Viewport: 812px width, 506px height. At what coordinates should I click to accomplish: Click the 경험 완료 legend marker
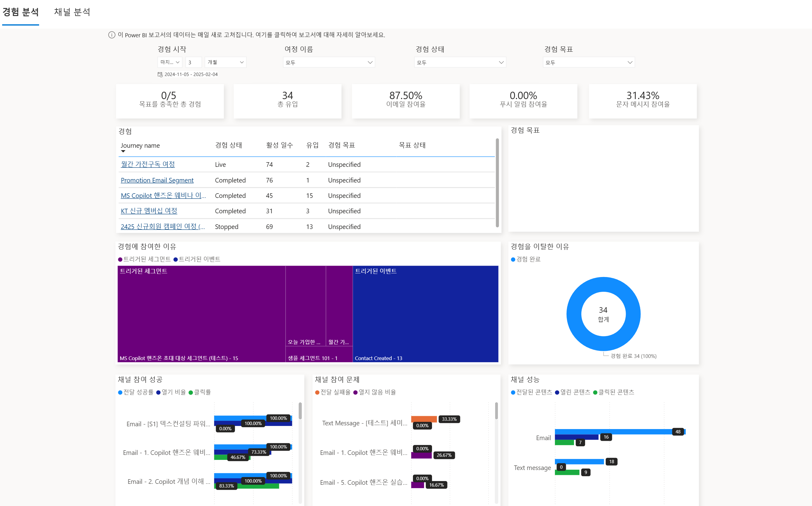coord(513,259)
